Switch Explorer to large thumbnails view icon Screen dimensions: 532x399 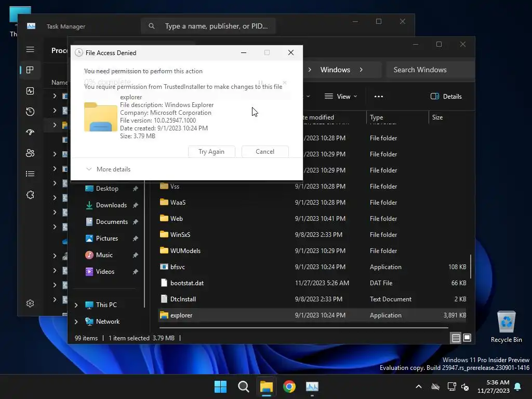point(467,338)
